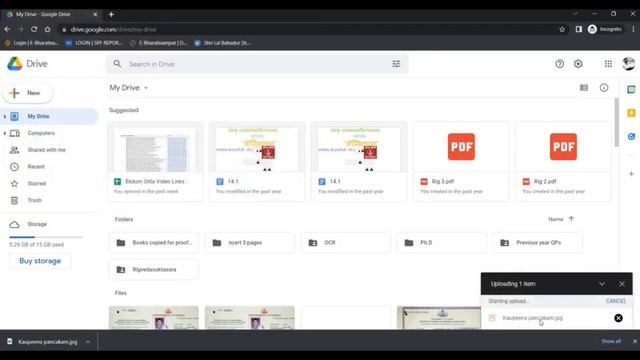Click the search magnifier icon
640x360 pixels.
[117, 64]
